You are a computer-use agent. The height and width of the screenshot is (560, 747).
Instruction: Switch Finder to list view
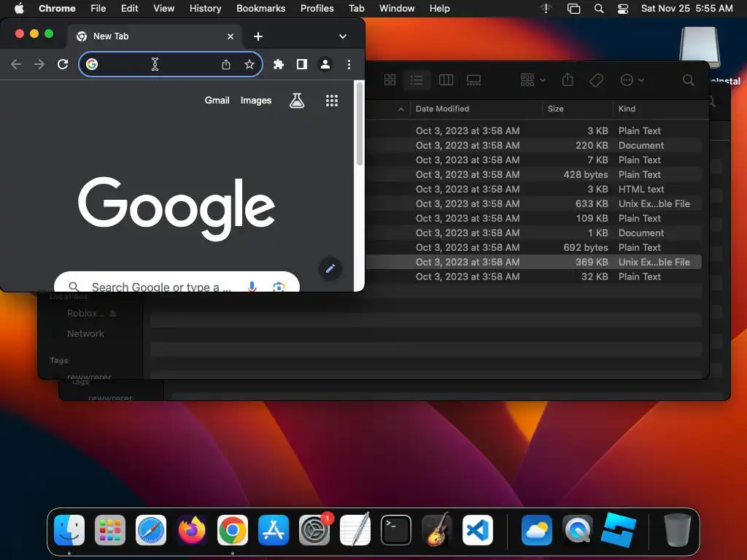(417, 80)
